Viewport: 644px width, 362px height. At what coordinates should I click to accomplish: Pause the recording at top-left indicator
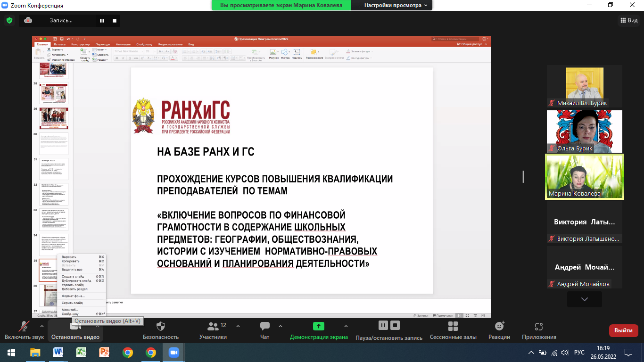101,20
